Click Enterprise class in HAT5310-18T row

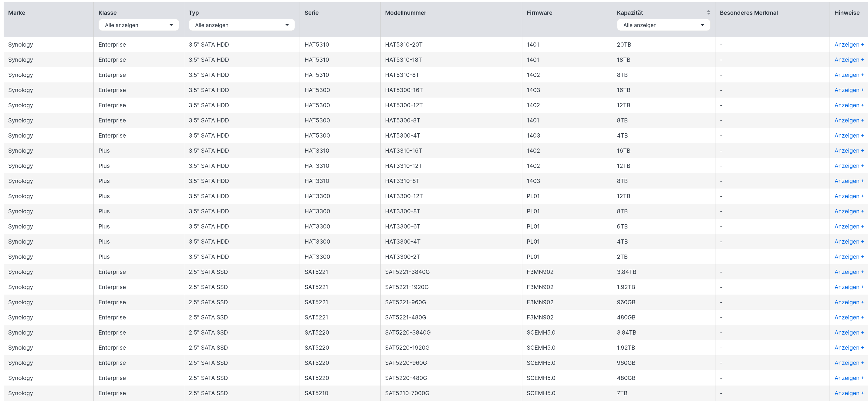click(x=112, y=60)
